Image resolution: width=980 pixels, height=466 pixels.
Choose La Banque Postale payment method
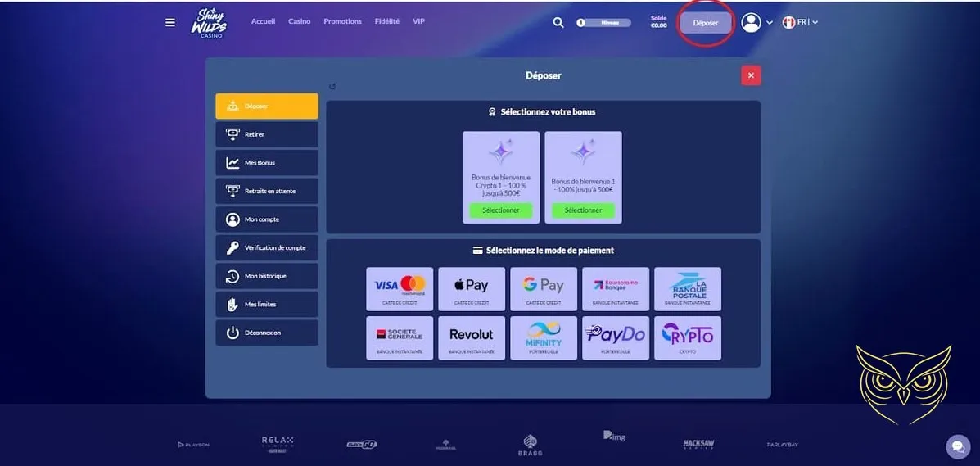[688, 289]
